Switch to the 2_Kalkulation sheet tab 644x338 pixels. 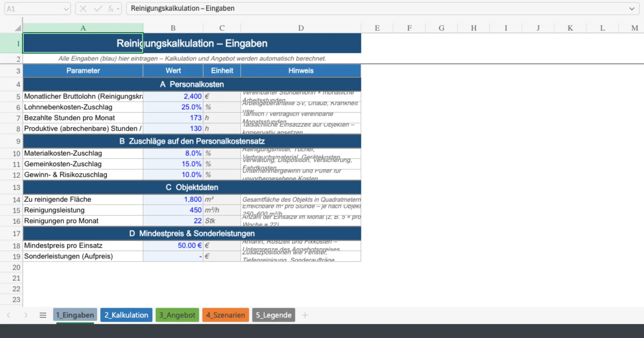click(126, 315)
